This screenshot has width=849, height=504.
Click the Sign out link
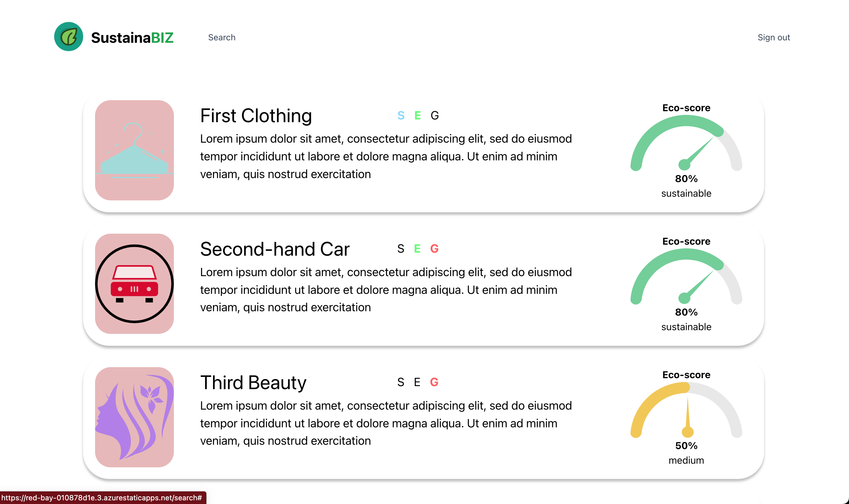click(x=774, y=37)
